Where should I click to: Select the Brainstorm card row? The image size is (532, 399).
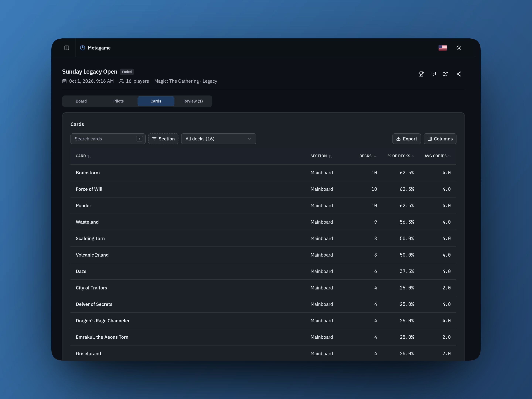tap(263, 173)
